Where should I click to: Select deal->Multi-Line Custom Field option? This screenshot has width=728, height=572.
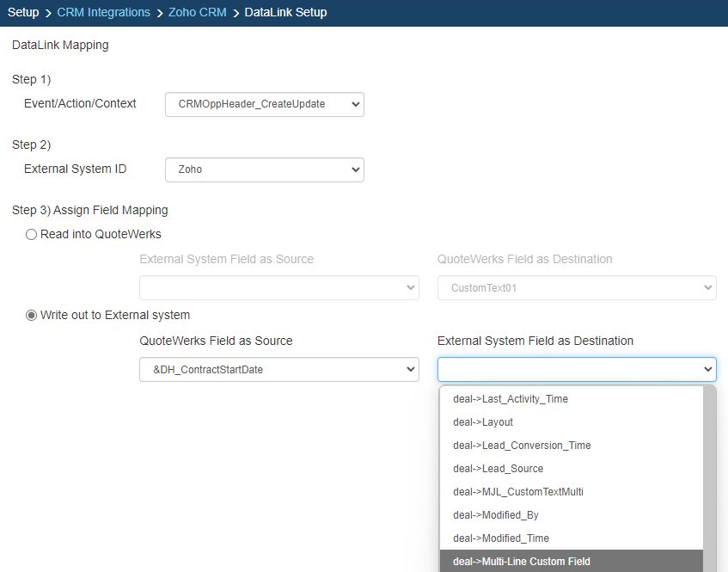(x=521, y=562)
